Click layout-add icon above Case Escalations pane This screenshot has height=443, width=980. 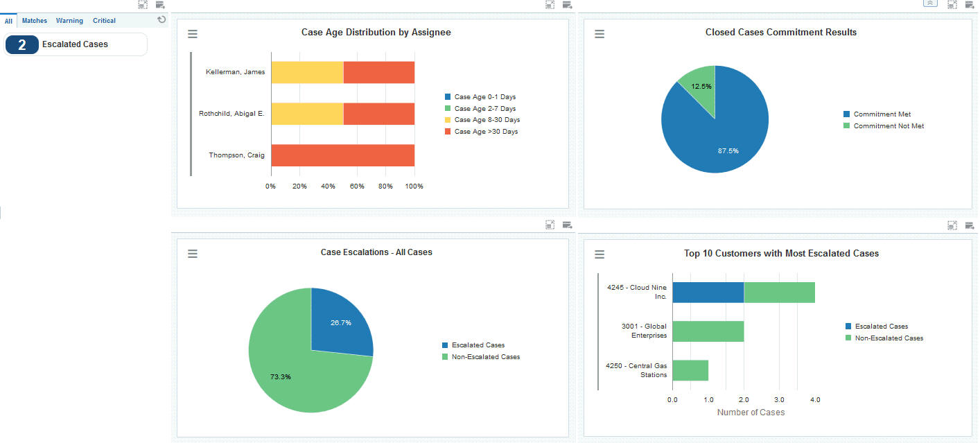[x=568, y=225]
